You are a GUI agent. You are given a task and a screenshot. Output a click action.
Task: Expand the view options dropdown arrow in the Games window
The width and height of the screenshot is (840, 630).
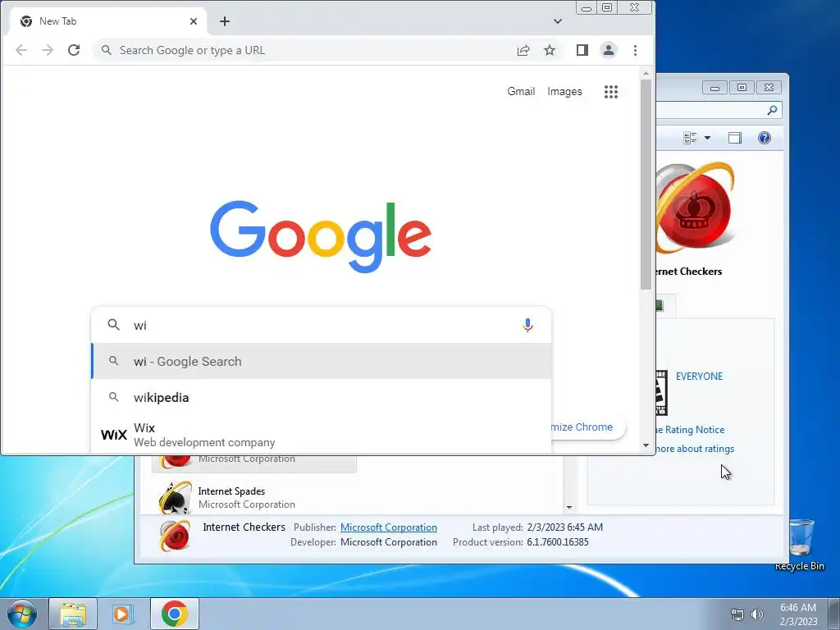click(707, 138)
